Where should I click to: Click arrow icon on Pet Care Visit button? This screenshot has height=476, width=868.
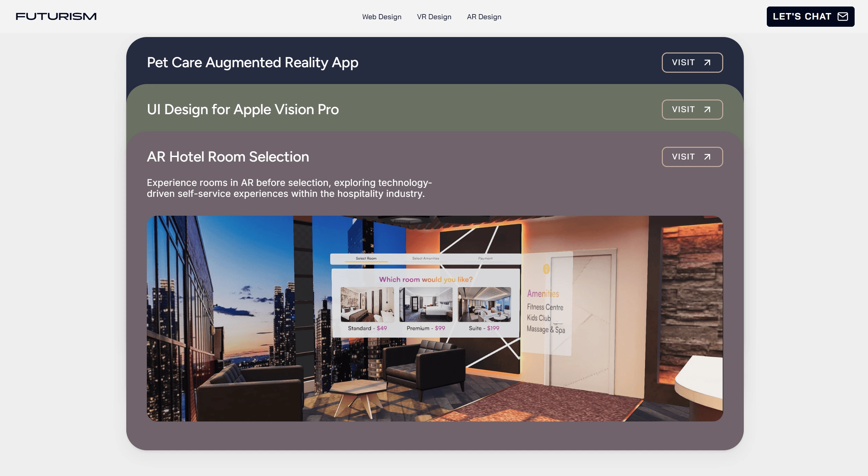707,62
